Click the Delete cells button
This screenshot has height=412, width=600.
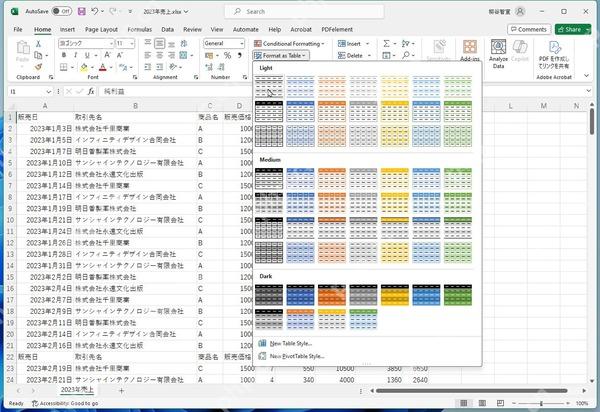(350, 55)
